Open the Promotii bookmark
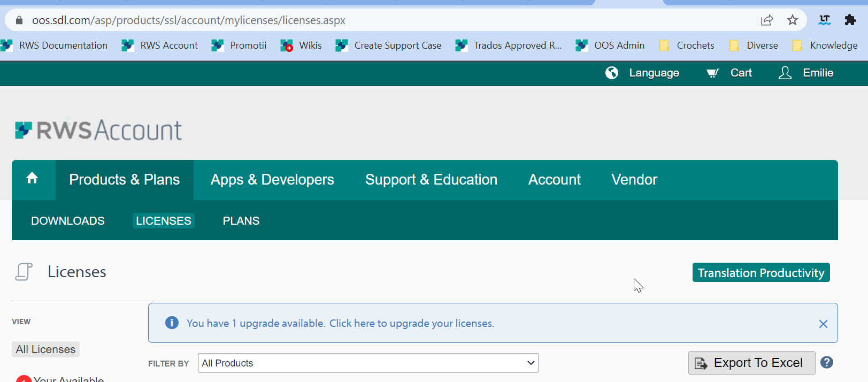 (x=239, y=45)
